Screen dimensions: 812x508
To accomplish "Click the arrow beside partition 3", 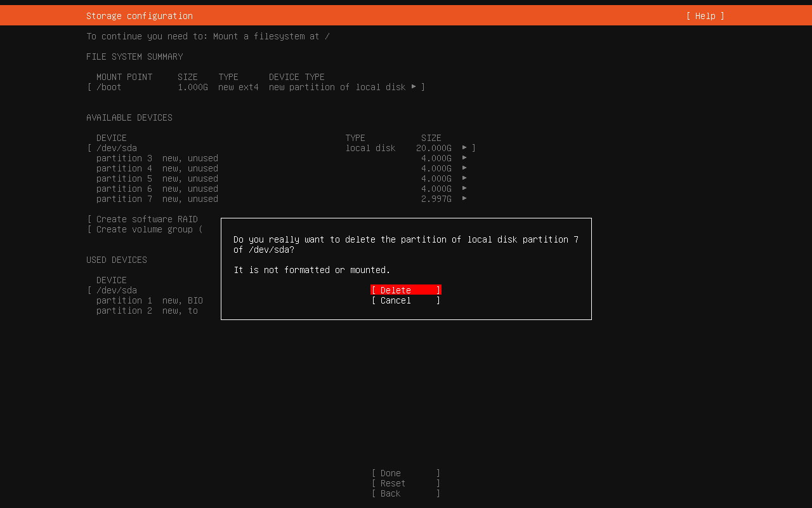I will [464, 158].
